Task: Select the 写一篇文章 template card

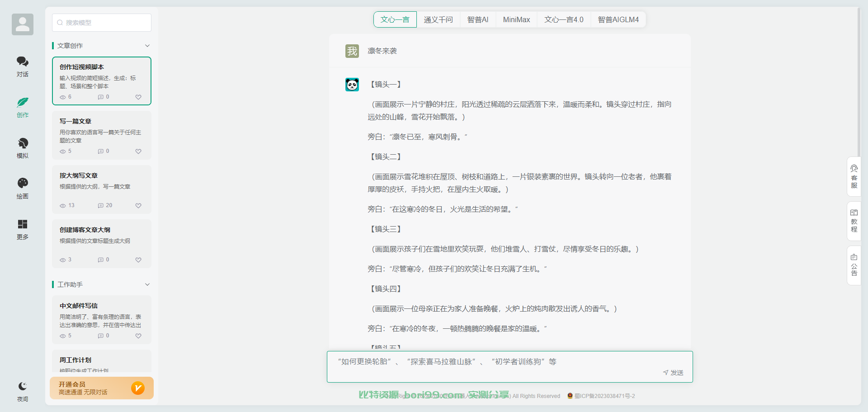Action: (x=102, y=135)
